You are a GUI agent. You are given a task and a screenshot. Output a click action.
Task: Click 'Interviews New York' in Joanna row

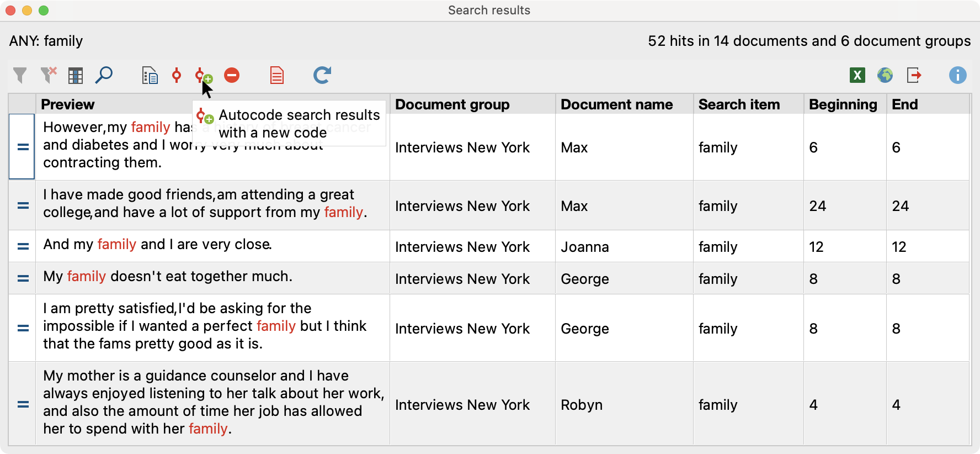[462, 247]
